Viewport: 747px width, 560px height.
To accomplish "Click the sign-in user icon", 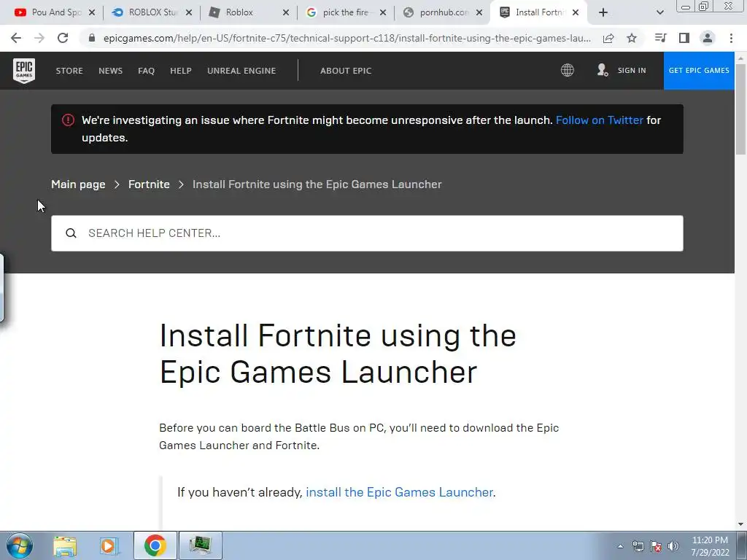I will click(602, 70).
